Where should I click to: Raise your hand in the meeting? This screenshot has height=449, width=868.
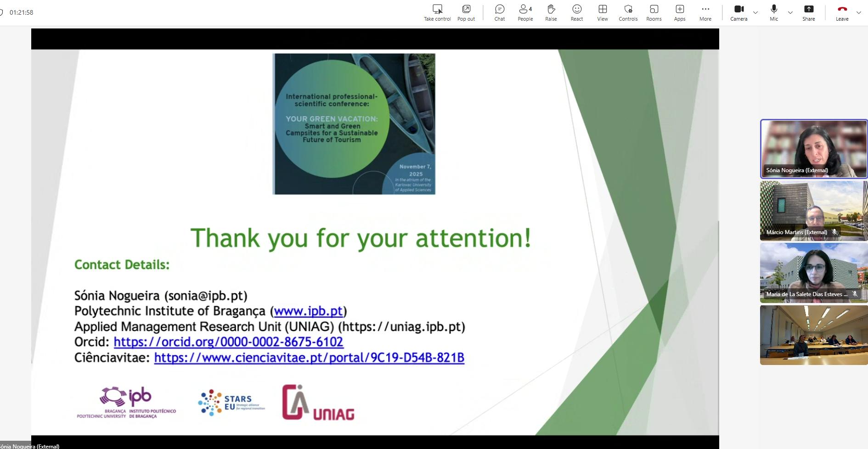(x=551, y=10)
